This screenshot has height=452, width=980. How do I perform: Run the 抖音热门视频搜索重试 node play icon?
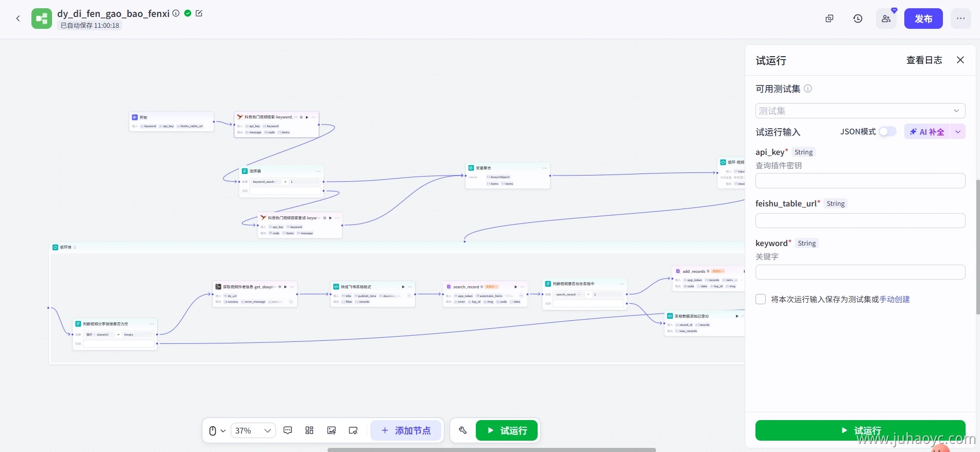331,218
